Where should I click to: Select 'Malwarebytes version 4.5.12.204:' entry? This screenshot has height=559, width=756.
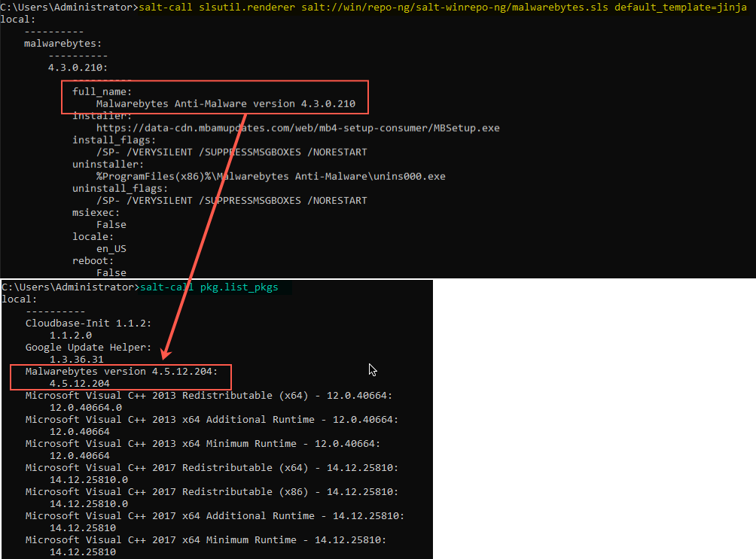pyautogui.click(x=121, y=372)
